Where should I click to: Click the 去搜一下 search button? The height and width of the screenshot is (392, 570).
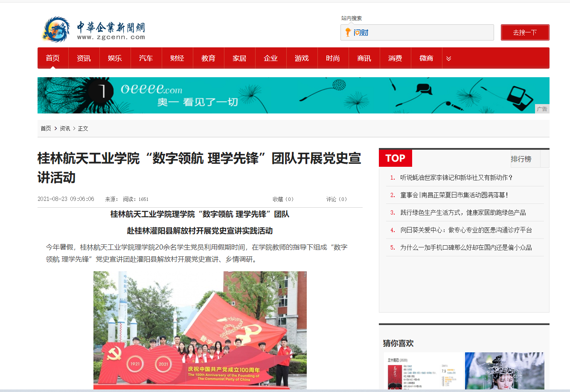pos(525,32)
